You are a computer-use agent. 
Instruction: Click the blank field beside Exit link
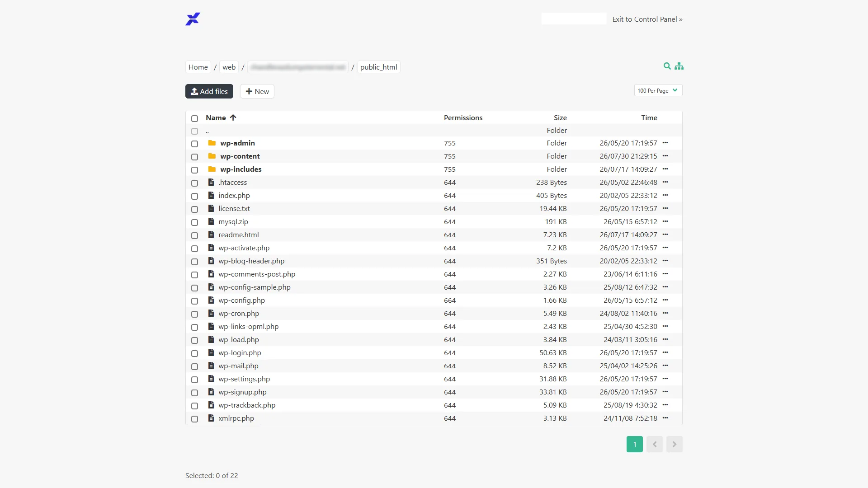(x=574, y=19)
